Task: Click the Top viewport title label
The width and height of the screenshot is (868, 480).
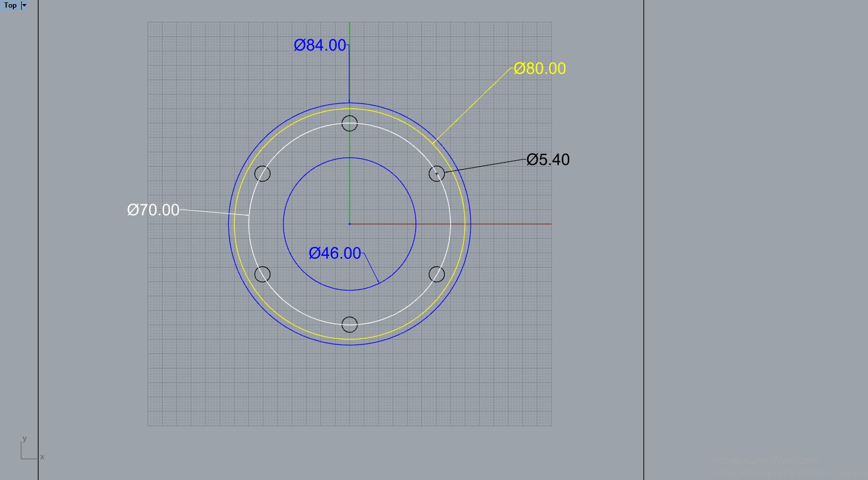Action: tap(11, 5)
